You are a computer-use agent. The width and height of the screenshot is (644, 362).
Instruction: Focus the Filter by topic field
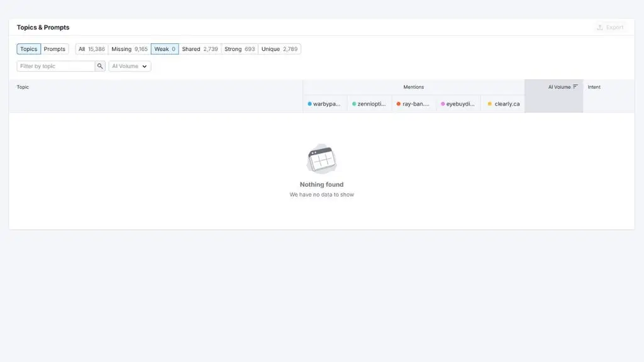tap(56, 66)
